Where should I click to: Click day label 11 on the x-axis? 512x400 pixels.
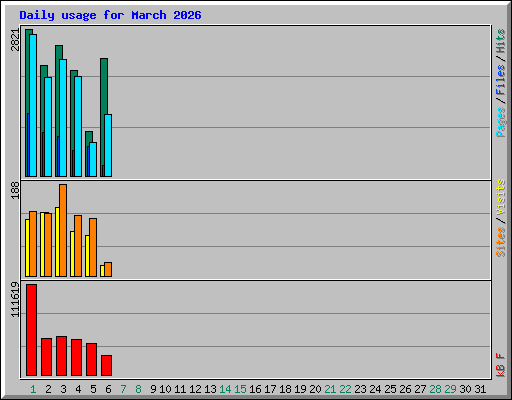point(180,389)
